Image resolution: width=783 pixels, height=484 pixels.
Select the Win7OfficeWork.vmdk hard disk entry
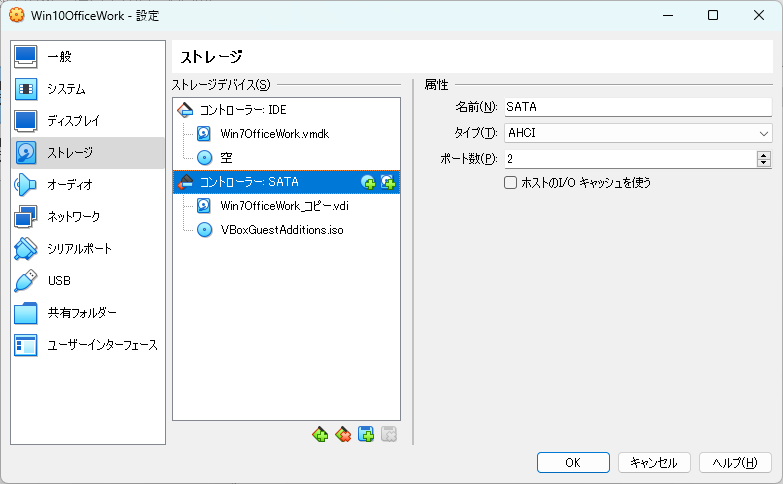click(286, 134)
